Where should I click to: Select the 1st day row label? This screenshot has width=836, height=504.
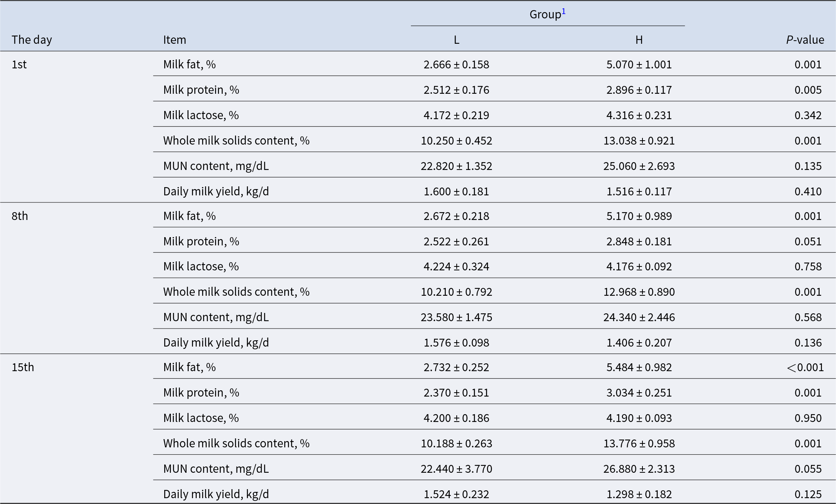coord(19,64)
